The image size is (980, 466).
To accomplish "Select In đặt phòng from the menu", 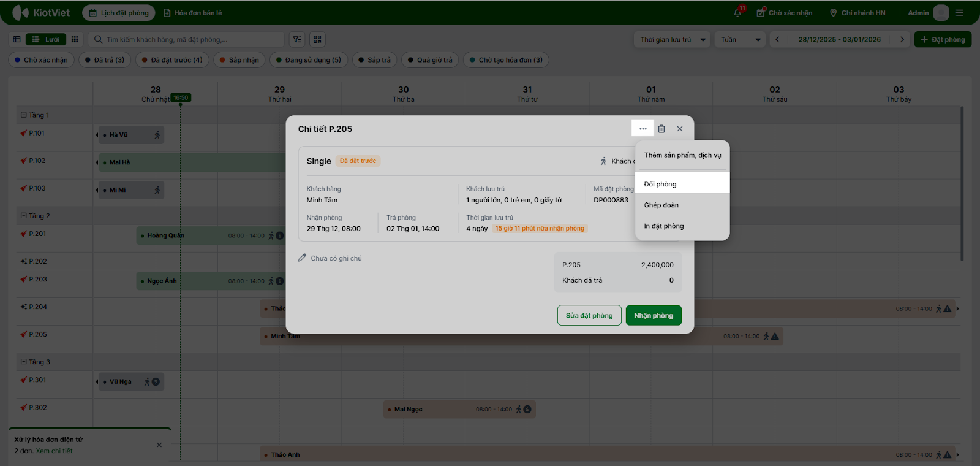I will click(682, 226).
